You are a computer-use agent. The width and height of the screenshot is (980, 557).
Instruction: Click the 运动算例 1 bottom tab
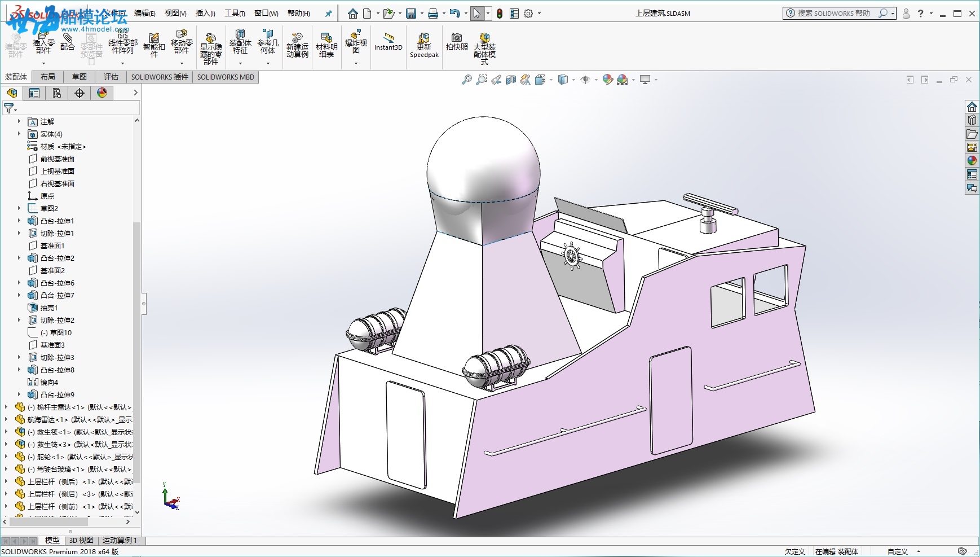point(120,540)
